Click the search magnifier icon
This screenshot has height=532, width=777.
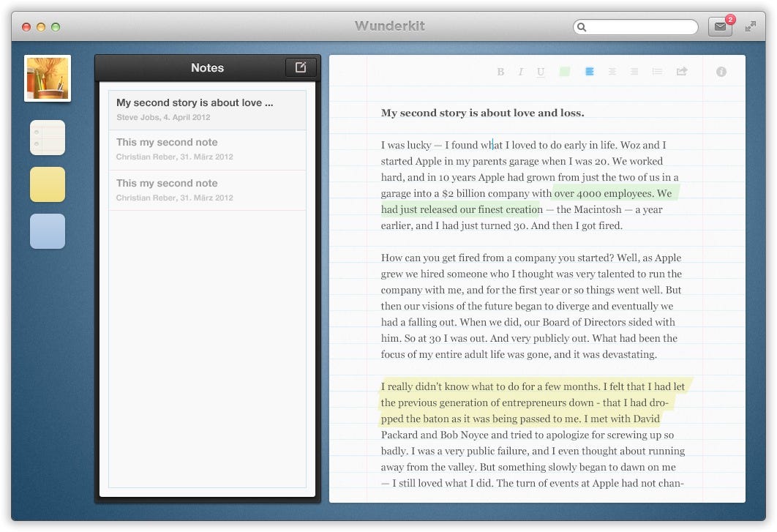(x=582, y=27)
